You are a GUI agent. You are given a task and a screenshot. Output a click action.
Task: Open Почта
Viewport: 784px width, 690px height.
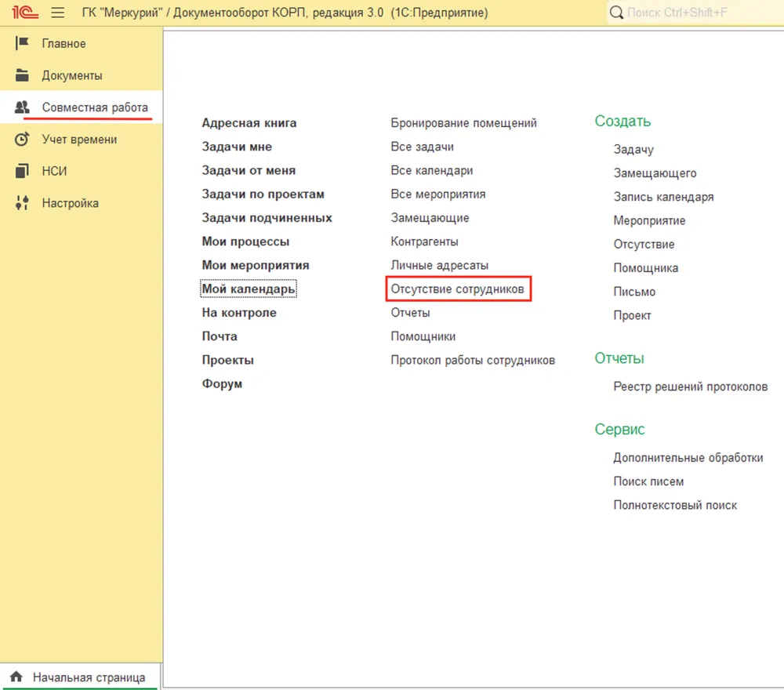pos(220,336)
